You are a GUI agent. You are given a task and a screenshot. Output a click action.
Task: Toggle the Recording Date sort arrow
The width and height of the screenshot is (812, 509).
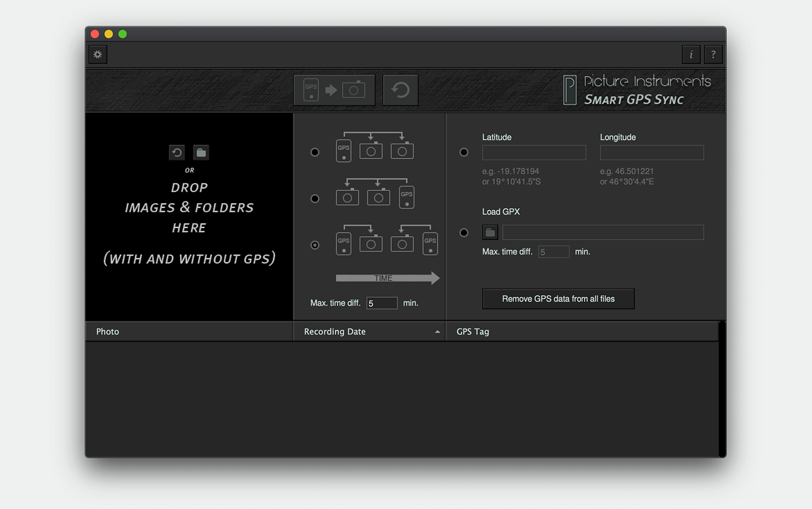[437, 332]
